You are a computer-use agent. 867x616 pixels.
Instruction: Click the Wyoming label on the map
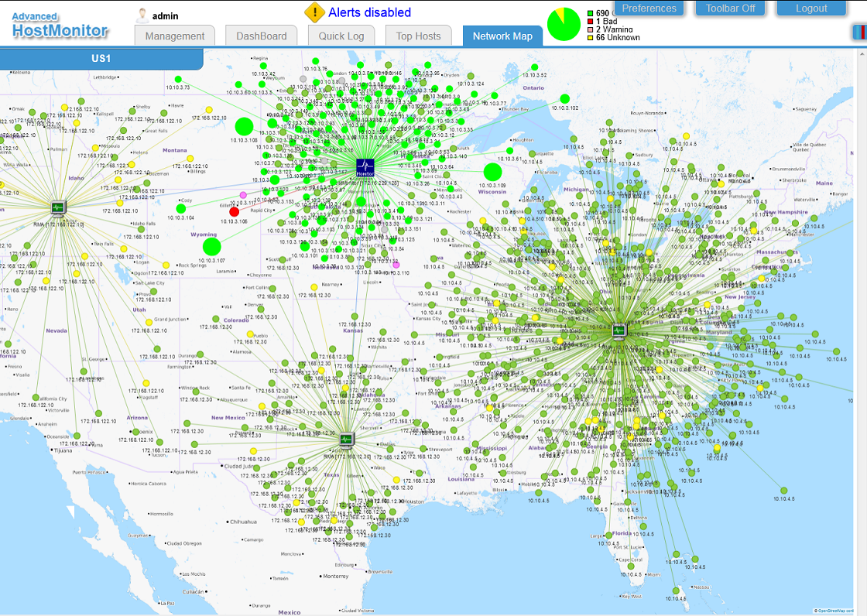pos(204,234)
